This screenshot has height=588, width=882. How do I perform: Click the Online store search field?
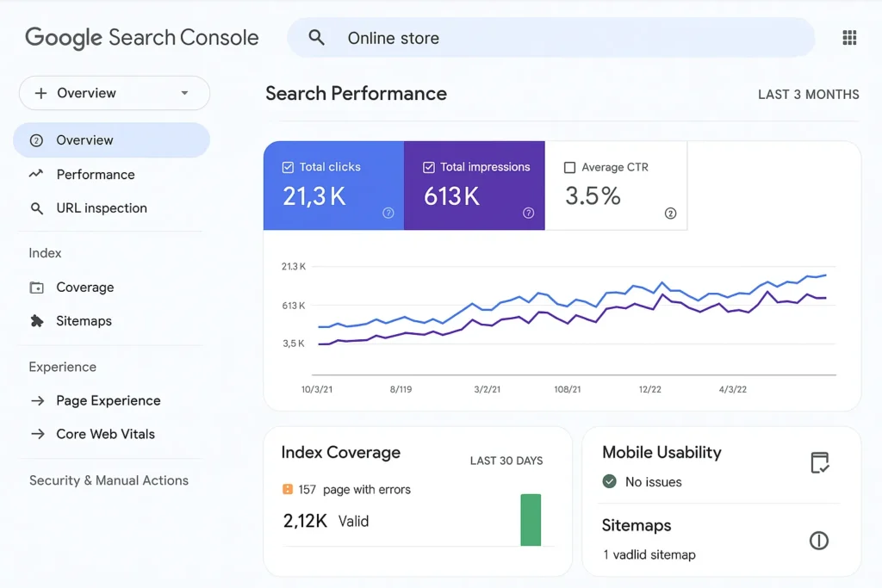click(x=551, y=38)
